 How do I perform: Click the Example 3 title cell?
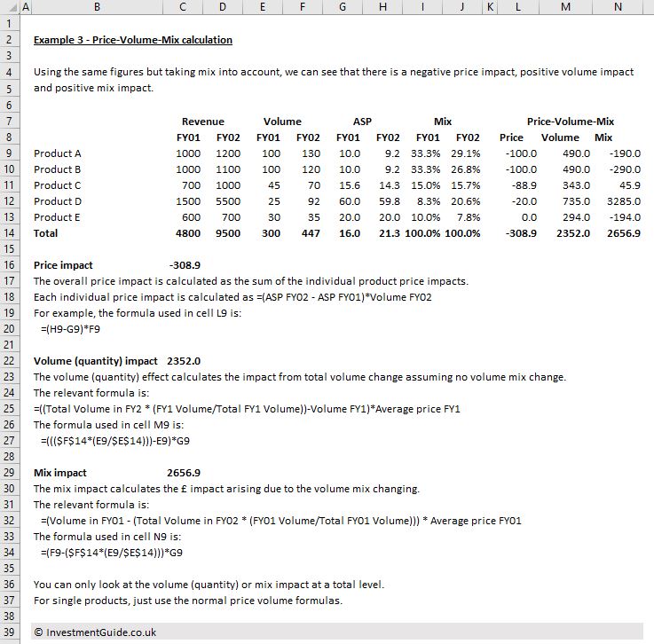pyautogui.click(x=133, y=40)
